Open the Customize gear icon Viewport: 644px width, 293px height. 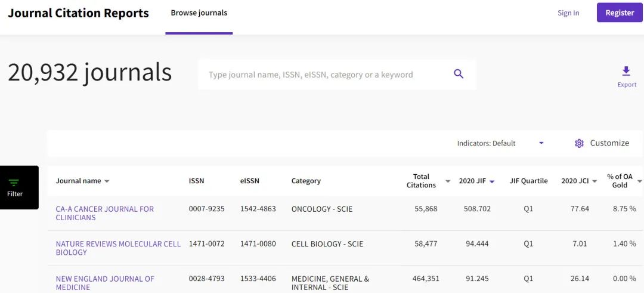point(579,143)
